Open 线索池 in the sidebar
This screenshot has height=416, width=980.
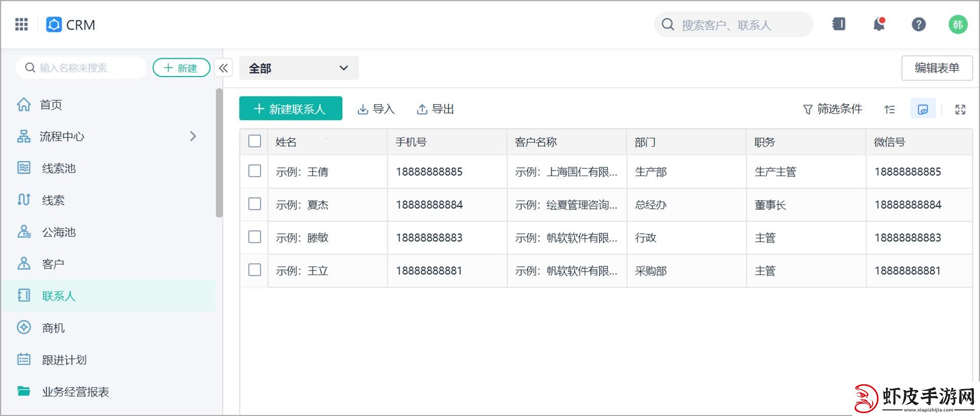pyautogui.click(x=59, y=168)
